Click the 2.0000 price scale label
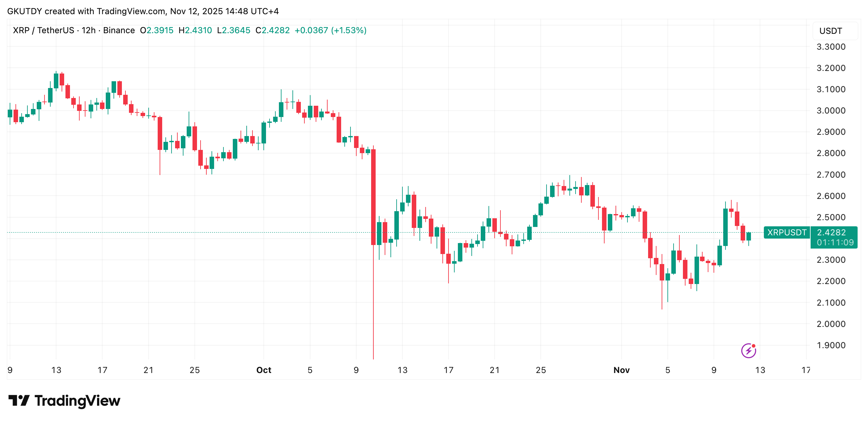The width and height of the screenshot is (868, 422). (831, 324)
